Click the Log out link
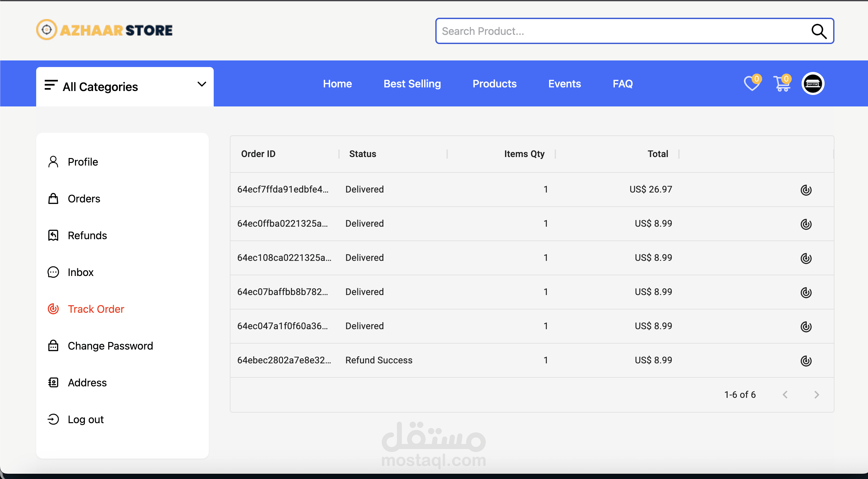Image resolution: width=868 pixels, height=479 pixels. pos(85,420)
